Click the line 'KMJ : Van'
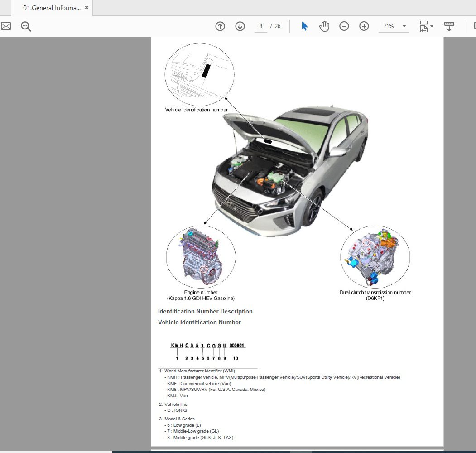476x453 pixels. (176, 396)
